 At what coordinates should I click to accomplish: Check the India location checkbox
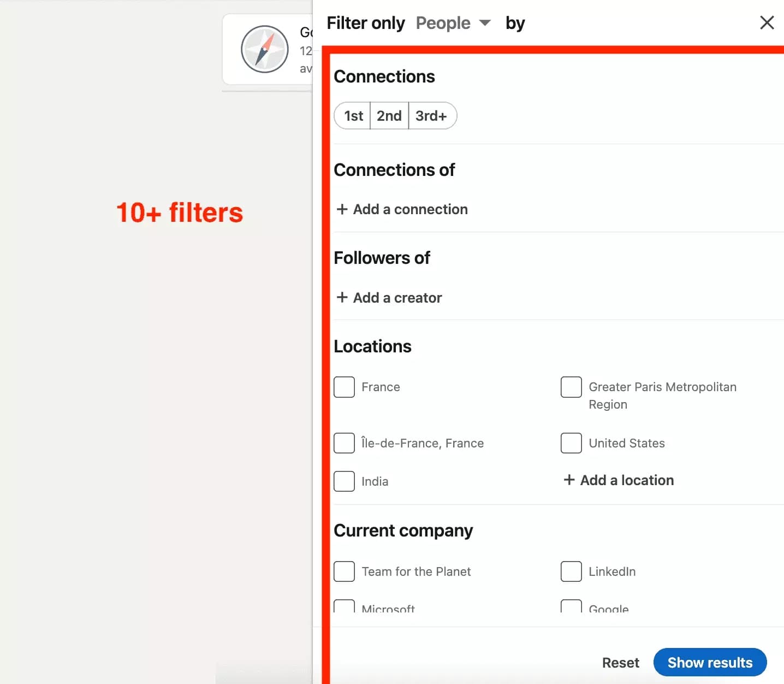[344, 481]
